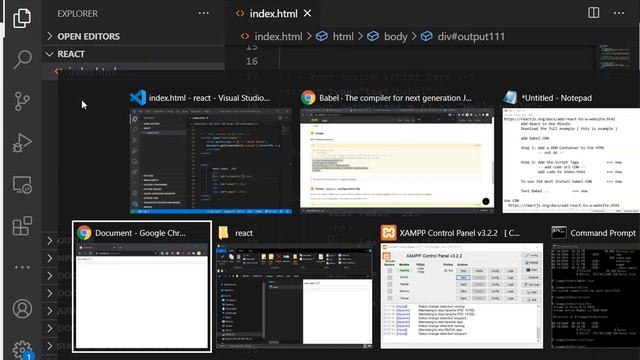Open the Manage gear icon
The width and height of the screenshot is (640, 360).
point(22,350)
